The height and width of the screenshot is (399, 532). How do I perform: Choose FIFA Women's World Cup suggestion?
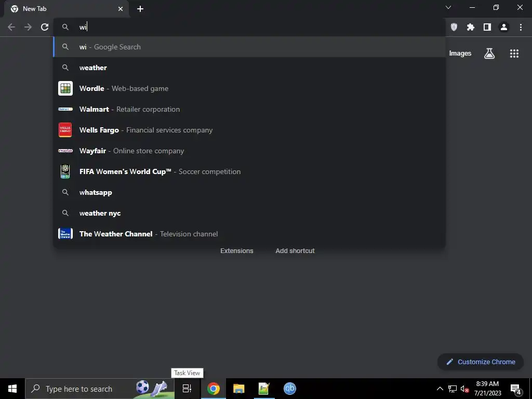pyautogui.click(x=249, y=171)
